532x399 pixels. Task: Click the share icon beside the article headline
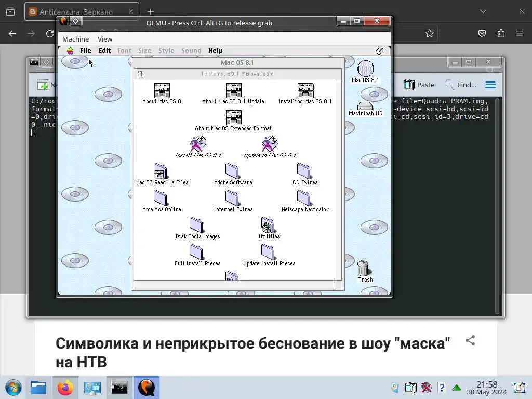[470, 340]
